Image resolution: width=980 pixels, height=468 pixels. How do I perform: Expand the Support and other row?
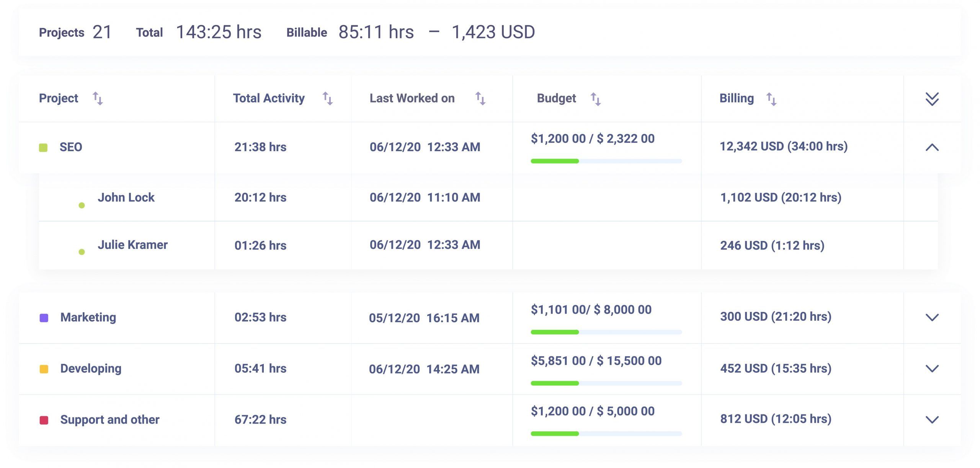pos(932,420)
